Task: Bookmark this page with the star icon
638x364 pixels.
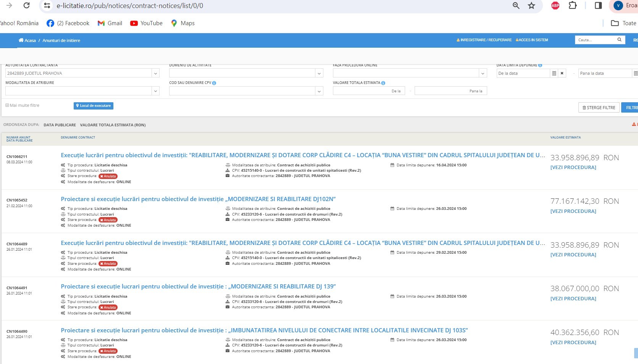Action: pyautogui.click(x=531, y=5)
